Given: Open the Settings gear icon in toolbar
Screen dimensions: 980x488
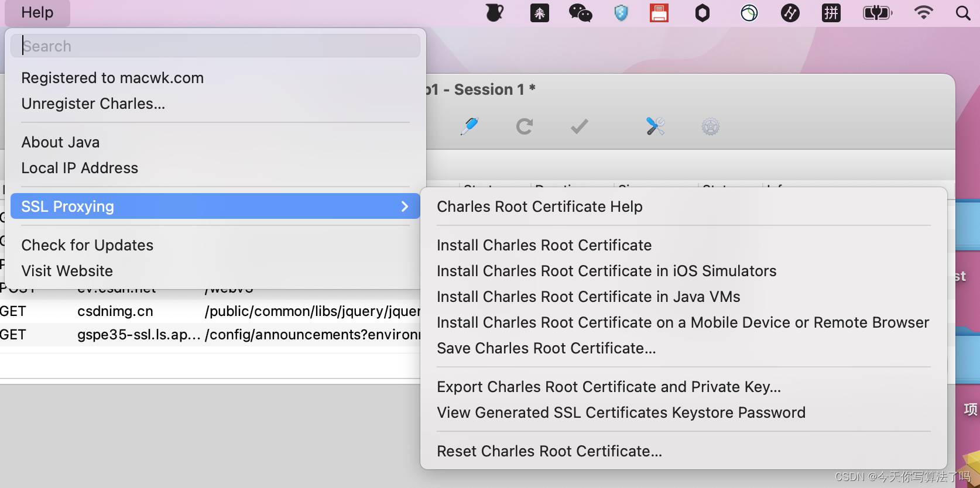Looking at the screenshot, I should click(x=710, y=126).
